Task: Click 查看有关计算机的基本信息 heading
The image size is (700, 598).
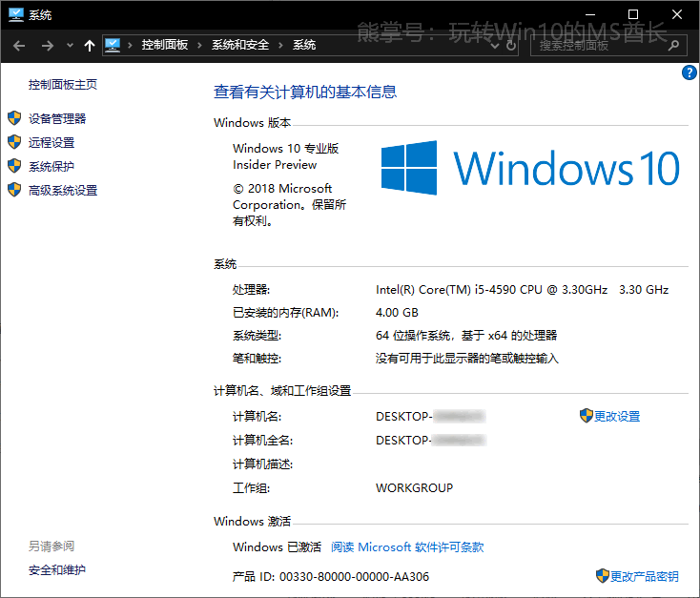Action: pos(305,92)
